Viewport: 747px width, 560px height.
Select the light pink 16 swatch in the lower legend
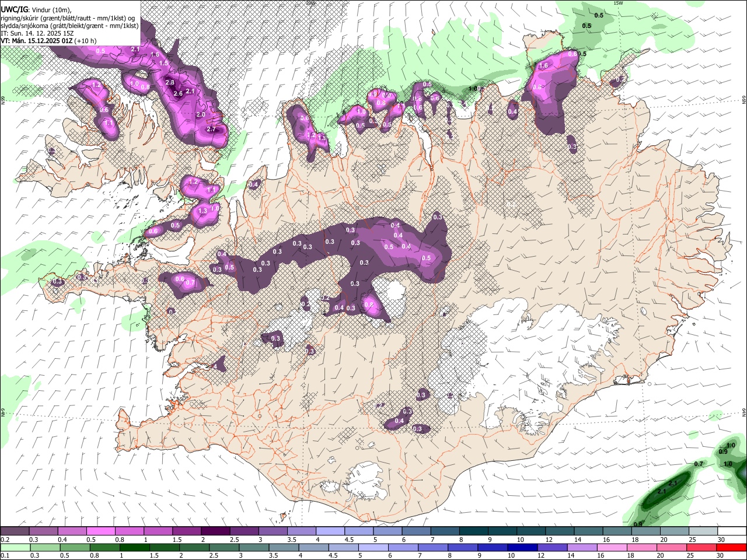point(613,548)
